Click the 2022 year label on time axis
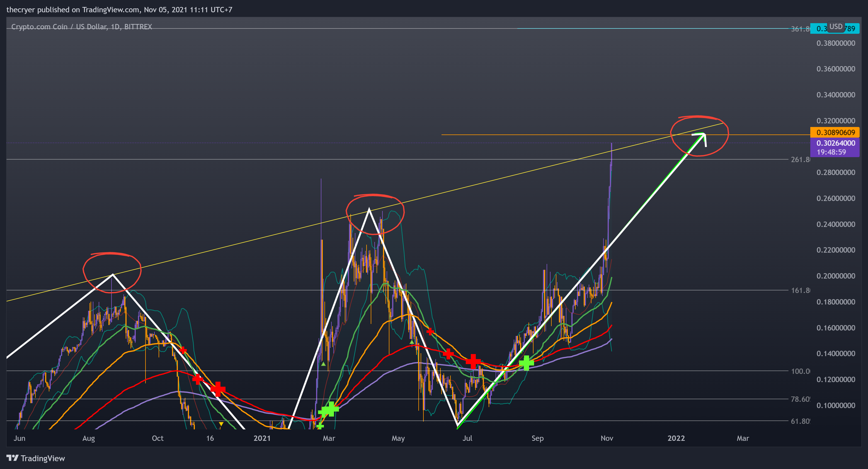 pos(676,438)
